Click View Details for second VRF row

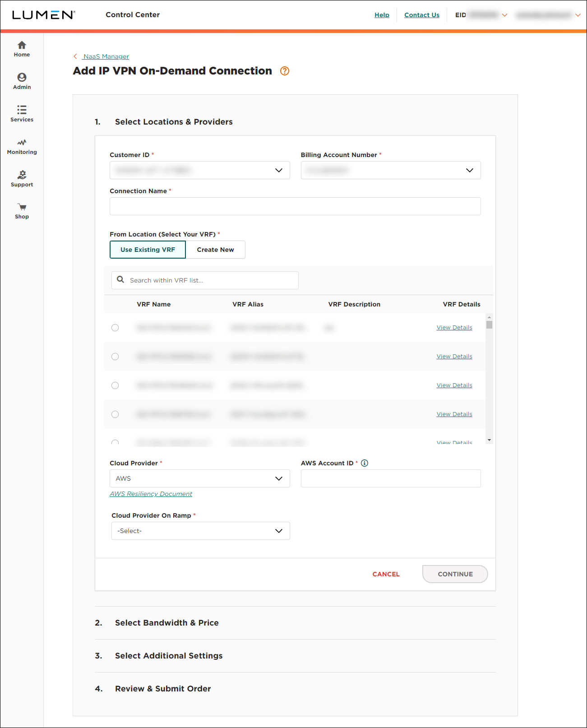454,357
